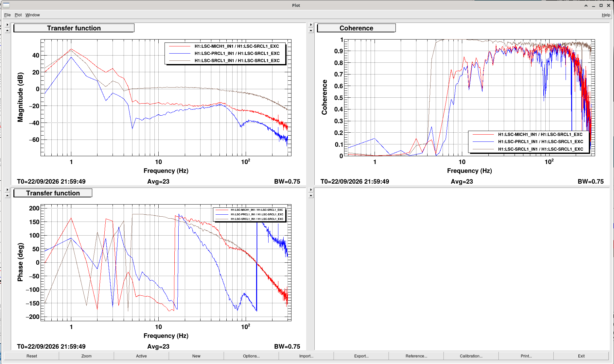Shade window using title bar up-caret icon

point(586,5)
